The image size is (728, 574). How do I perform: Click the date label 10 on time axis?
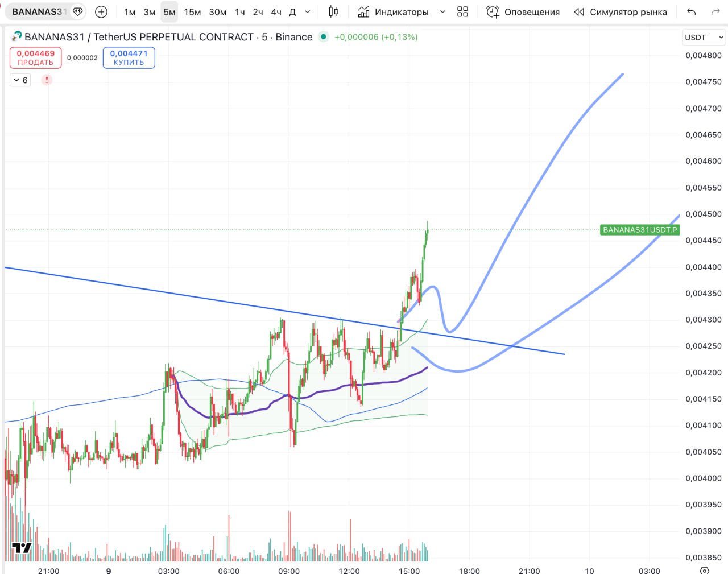[x=589, y=571]
